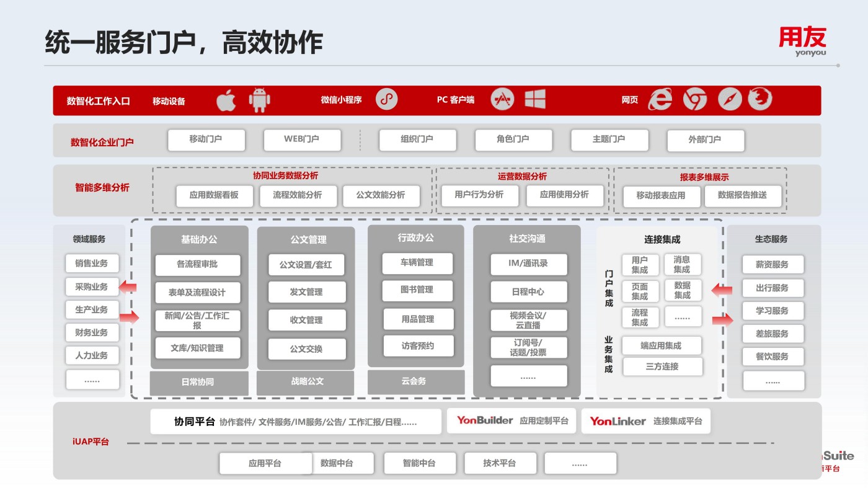
Task: Click the red right arrow beside 学习服务
Action: (x=722, y=320)
